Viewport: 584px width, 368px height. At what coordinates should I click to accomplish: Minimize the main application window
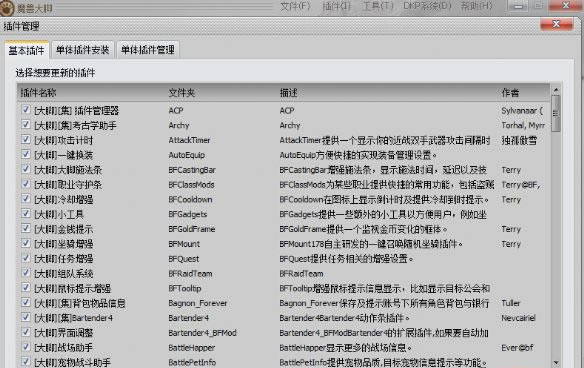[518, 6]
